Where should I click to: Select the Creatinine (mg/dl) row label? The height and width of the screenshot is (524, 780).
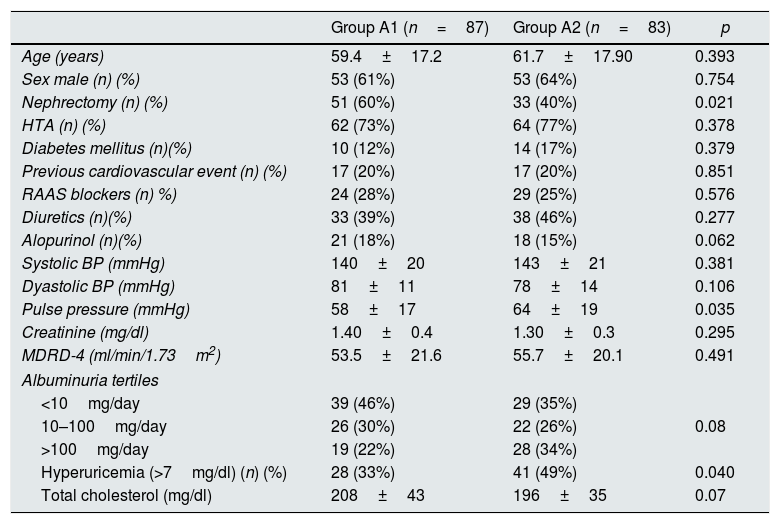pyautogui.click(x=86, y=332)
